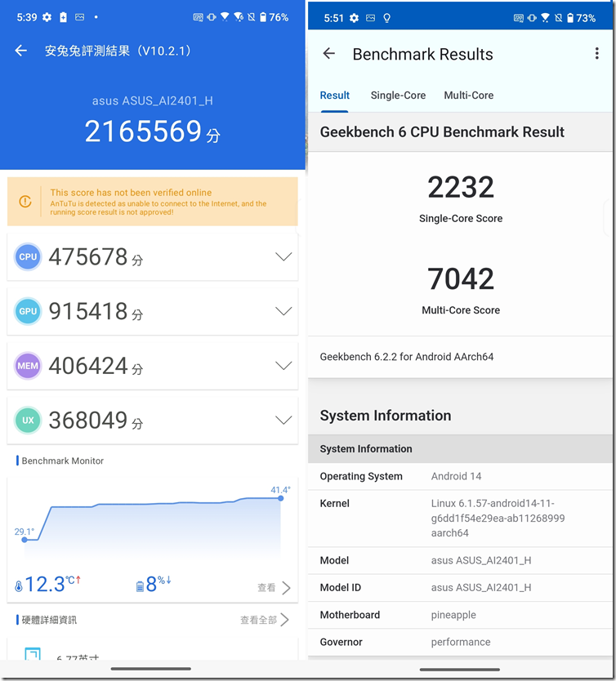Tap the image icon in left status bar
Viewport: 616px width, 681px height.
coord(79,17)
